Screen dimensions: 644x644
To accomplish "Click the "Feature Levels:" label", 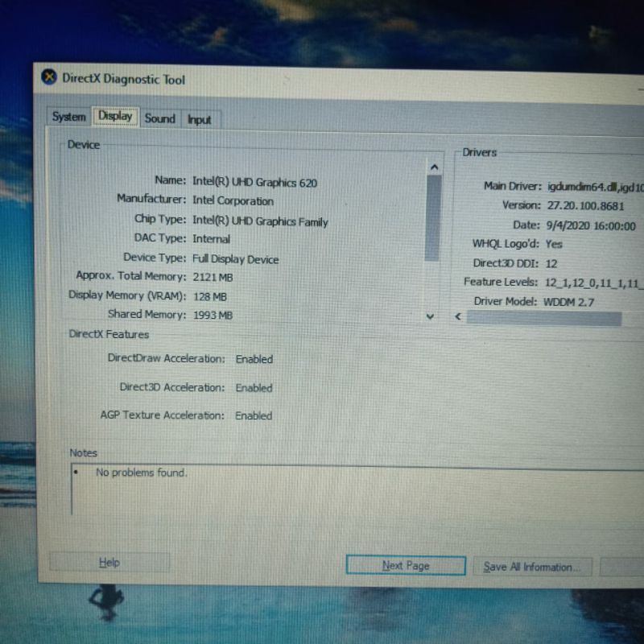I will coord(501,282).
